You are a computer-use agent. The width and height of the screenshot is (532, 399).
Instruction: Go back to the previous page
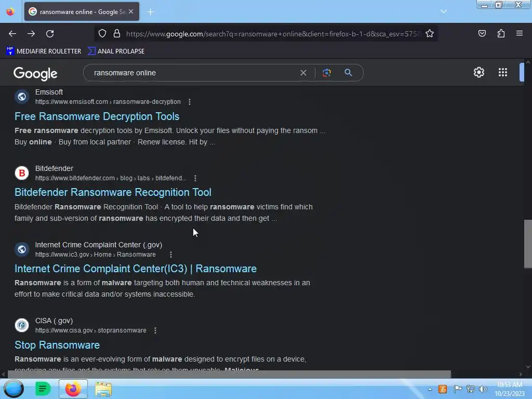click(x=12, y=34)
